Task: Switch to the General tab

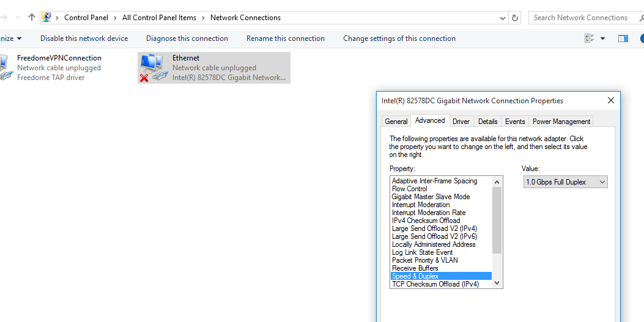Action: (x=396, y=122)
